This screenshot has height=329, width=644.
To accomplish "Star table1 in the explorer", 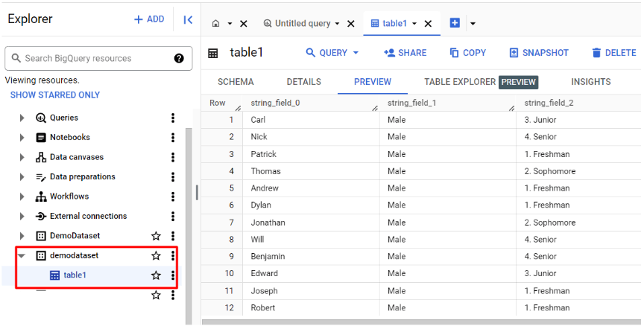I will [156, 275].
